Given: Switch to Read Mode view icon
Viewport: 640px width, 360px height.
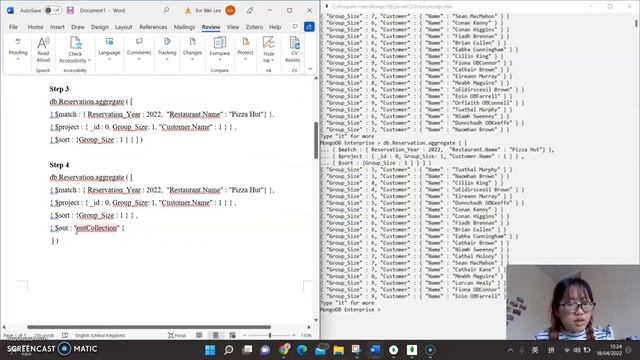Looking at the screenshot, I should point(199,336).
